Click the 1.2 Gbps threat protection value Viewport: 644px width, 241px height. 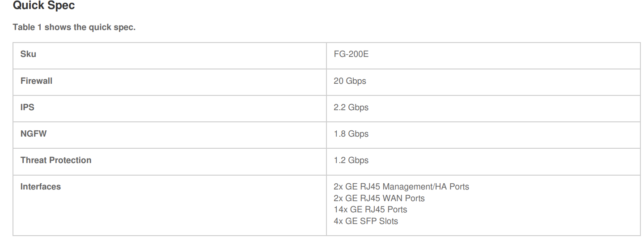pyautogui.click(x=351, y=160)
